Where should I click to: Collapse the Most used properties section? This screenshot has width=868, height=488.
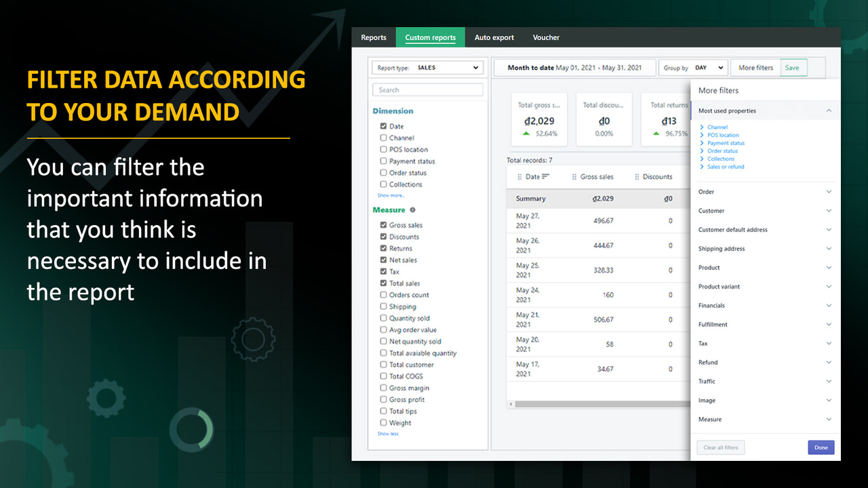point(829,110)
